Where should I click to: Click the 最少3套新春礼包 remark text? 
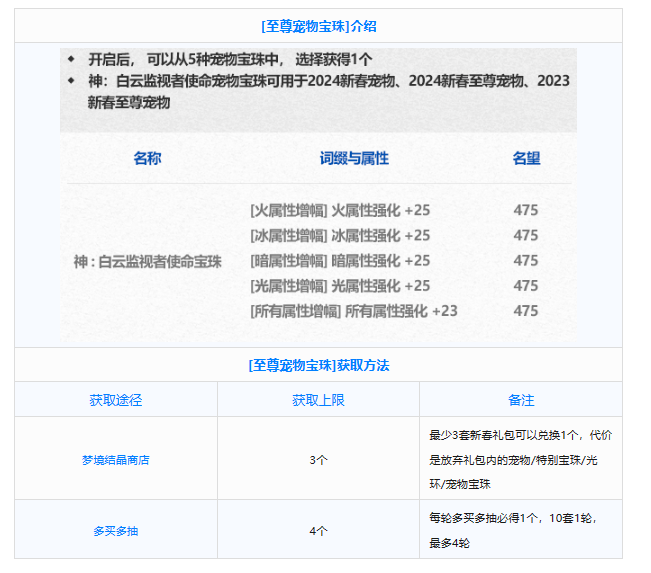point(521,460)
